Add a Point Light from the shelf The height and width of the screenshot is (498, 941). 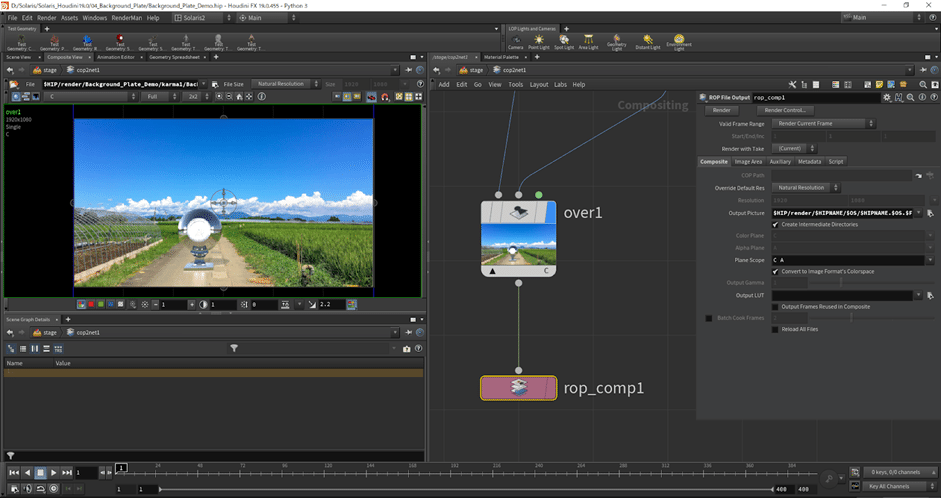tap(538, 42)
